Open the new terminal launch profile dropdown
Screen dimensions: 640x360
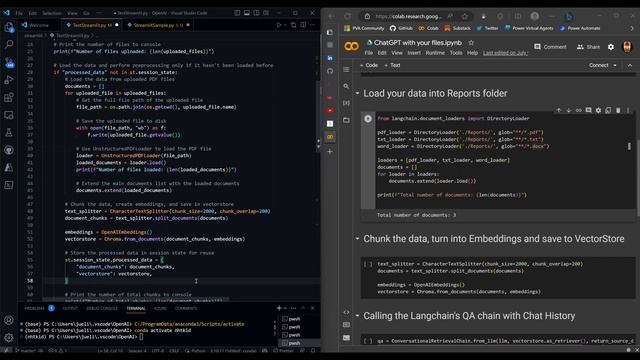285,308
